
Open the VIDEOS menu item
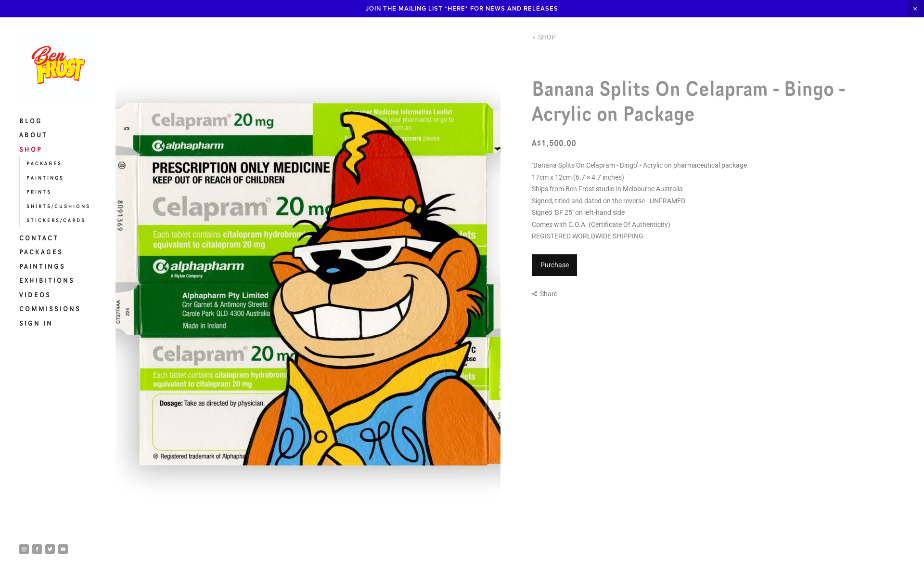point(35,295)
